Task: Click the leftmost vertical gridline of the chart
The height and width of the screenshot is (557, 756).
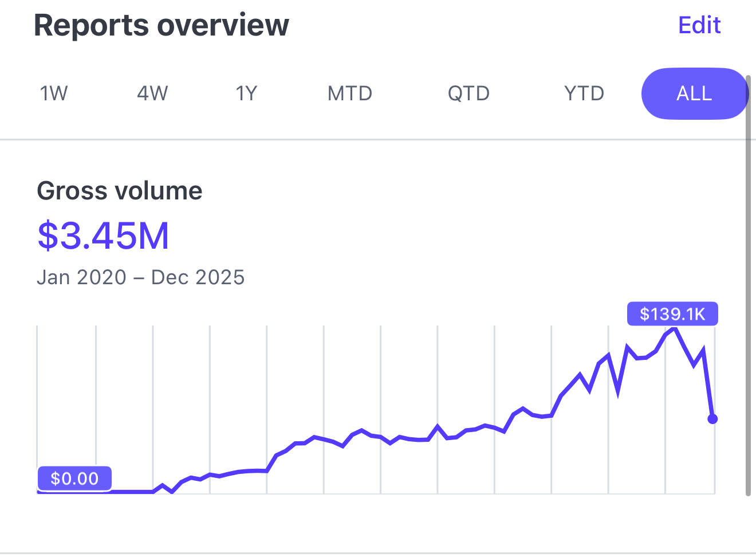Action: [x=37, y=401]
